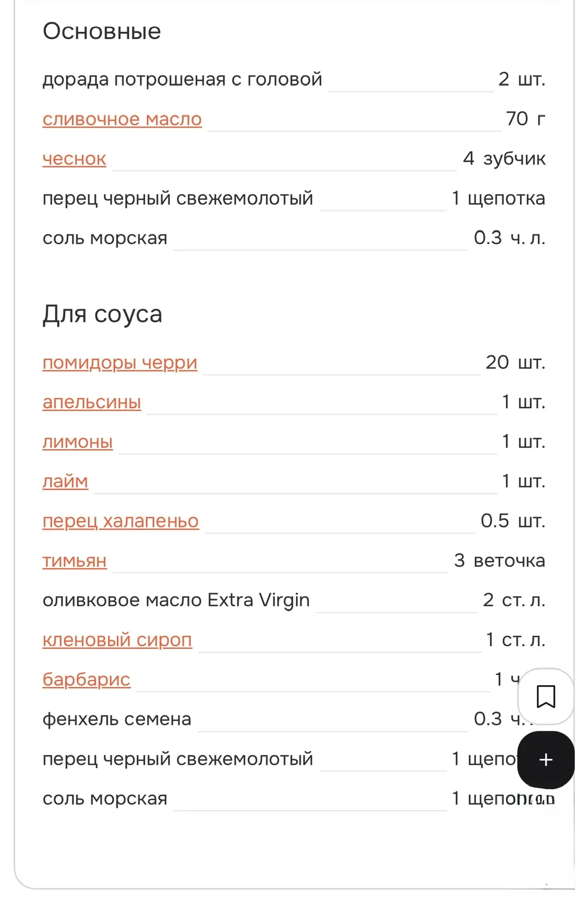This screenshot has width=588, height=901.
Task: Open the тимьян link
Action: tap(75, 561)
